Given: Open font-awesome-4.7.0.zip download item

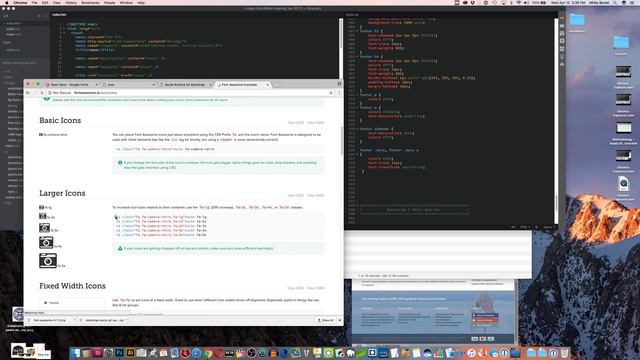Looking at the screenshot, I should coord(49,320).
